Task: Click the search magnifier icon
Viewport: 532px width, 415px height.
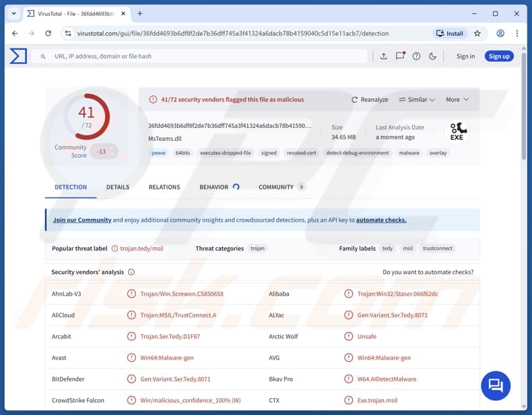Action: 43,57
